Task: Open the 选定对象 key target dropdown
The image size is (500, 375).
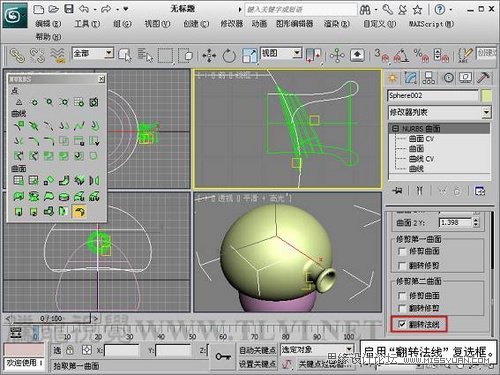Action: 348,350
